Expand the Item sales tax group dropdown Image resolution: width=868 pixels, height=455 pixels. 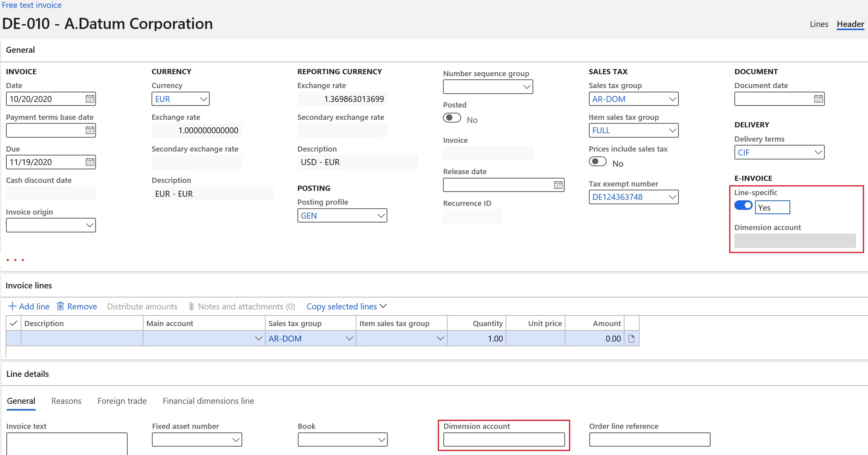point(437,338)
